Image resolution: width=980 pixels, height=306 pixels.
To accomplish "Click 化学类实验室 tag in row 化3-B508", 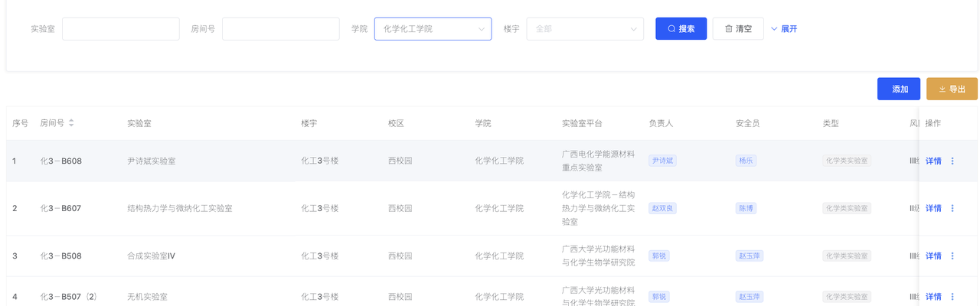I will point(847,256).
